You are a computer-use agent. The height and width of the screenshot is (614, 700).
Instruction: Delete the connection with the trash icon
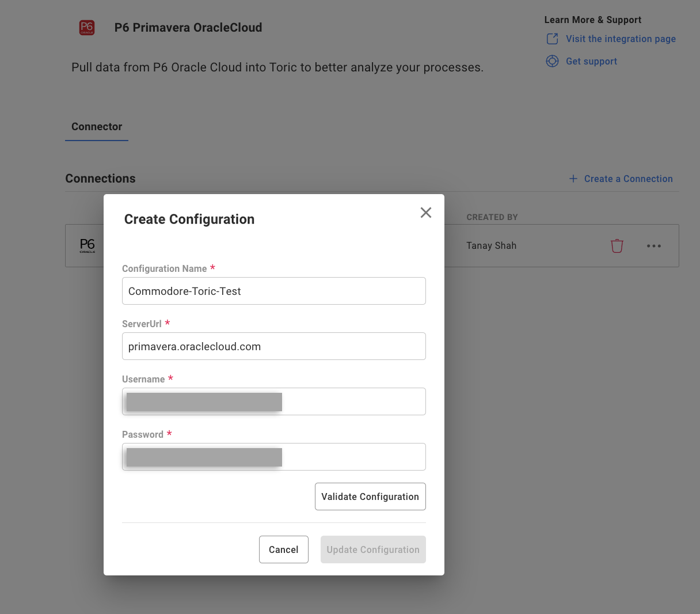pyautogui.click(x=617, y=246)
